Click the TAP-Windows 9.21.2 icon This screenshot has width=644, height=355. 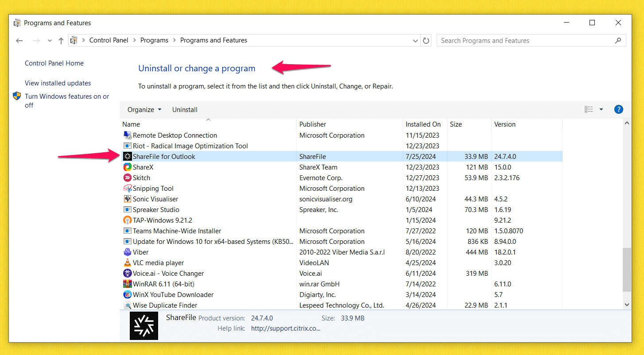[x=128, y=220]
